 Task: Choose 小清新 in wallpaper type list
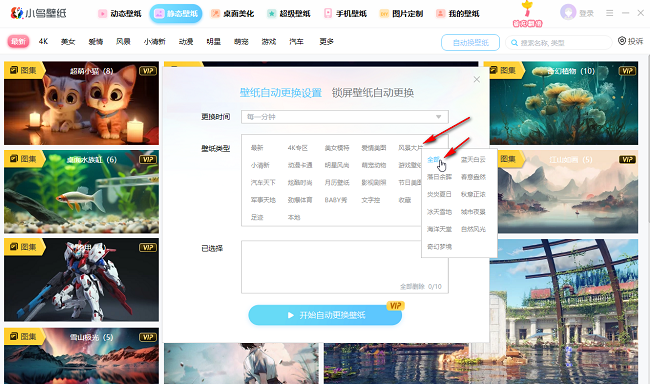tap(260, 165)
